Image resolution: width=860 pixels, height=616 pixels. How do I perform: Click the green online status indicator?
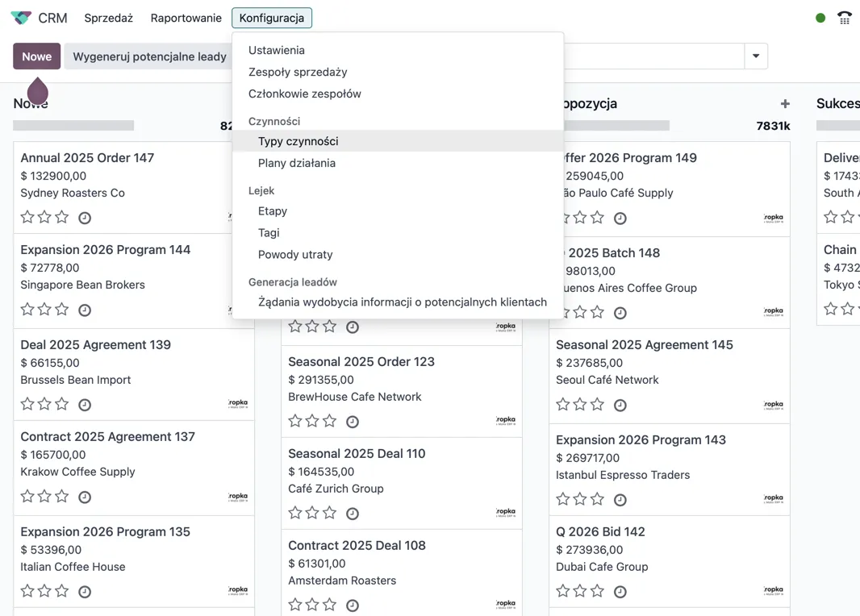tap(820, 18)
